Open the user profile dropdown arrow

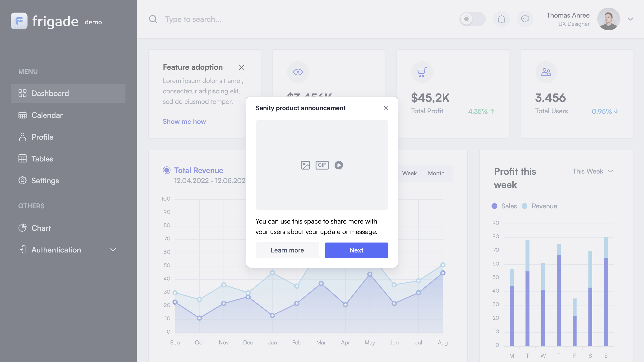point(630,19)
